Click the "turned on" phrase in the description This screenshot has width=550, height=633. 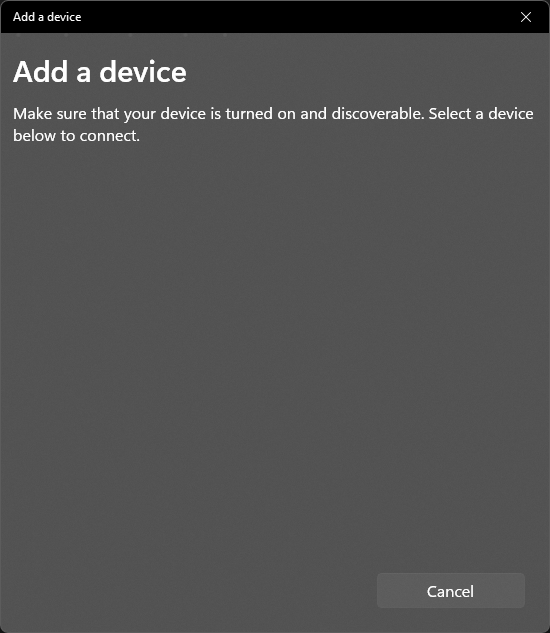pos(249,114)
